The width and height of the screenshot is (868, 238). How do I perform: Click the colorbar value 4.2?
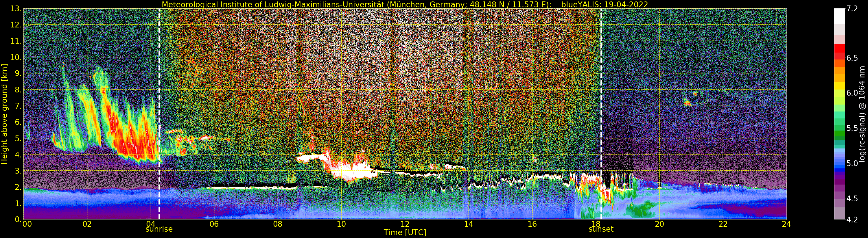852,220
